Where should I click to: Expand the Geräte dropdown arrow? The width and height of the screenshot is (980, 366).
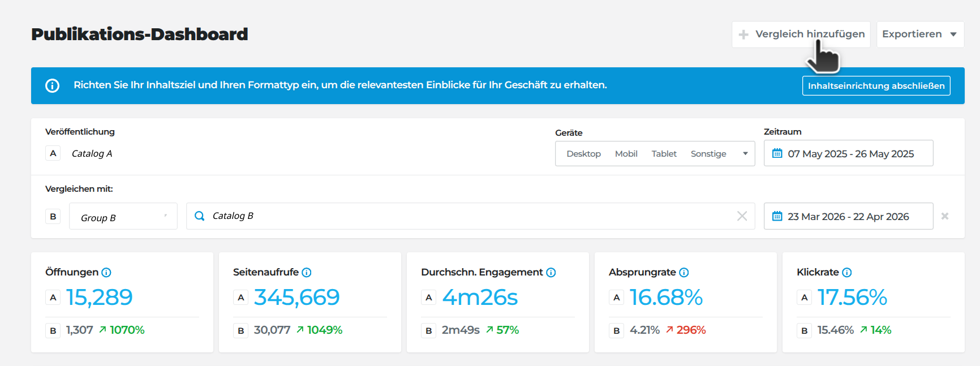pyautogui.click(x=745, y=154)
